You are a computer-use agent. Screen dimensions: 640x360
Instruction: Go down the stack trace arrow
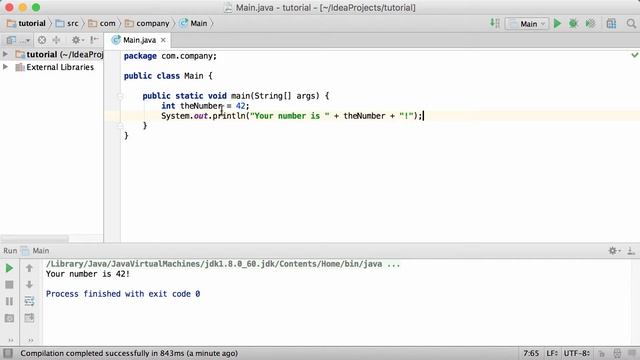pos(29,285)
